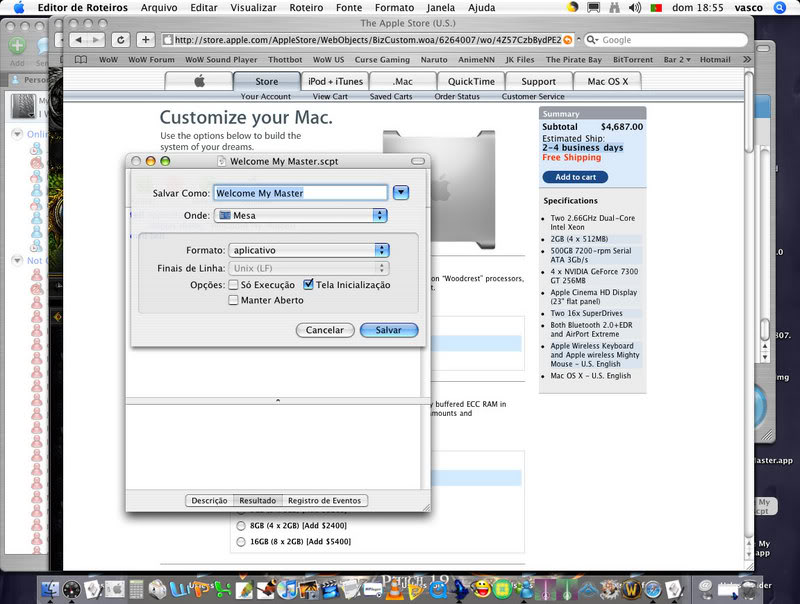
Task: Open iTunes in the Dock
Action: [288, 589]
